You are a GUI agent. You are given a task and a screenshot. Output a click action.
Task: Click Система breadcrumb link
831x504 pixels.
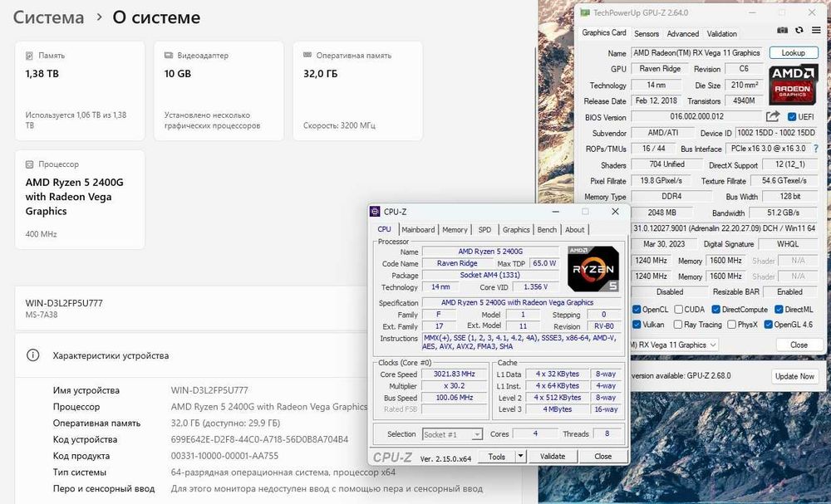coord(48,17)
